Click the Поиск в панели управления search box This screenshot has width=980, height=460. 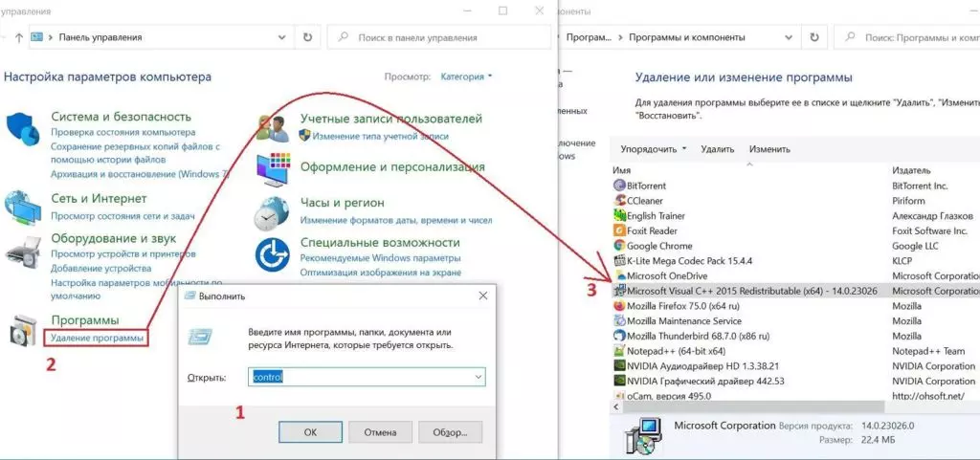click(439, 37)
